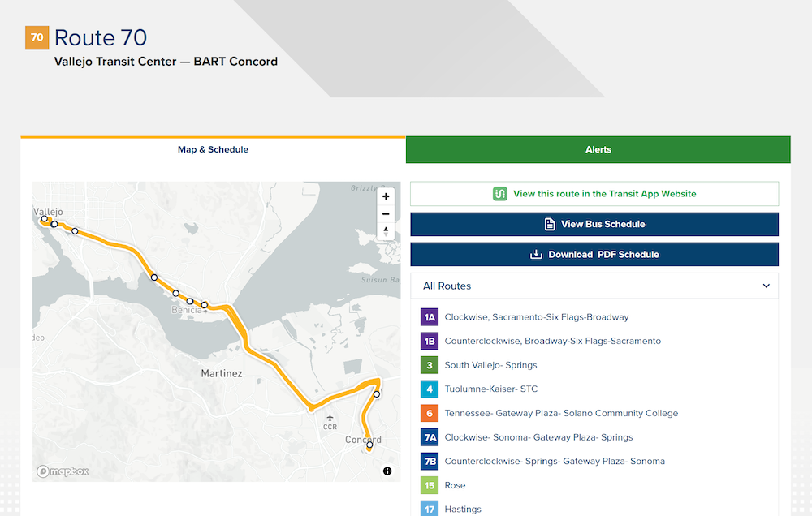Switch to the Map & Schedule tab
This screenshot has height=516, width=812.
pyautogui.click(x=213, y=149)
